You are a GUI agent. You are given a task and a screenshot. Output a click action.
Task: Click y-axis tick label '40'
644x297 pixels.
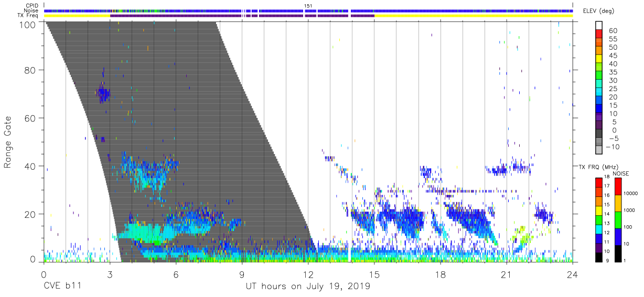pos(30,166)
